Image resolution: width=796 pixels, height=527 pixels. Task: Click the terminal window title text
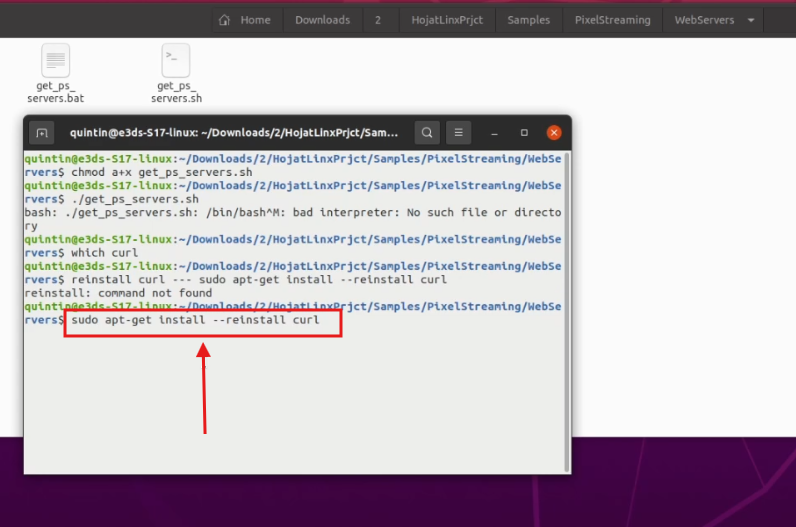click(x=234, y=132)
